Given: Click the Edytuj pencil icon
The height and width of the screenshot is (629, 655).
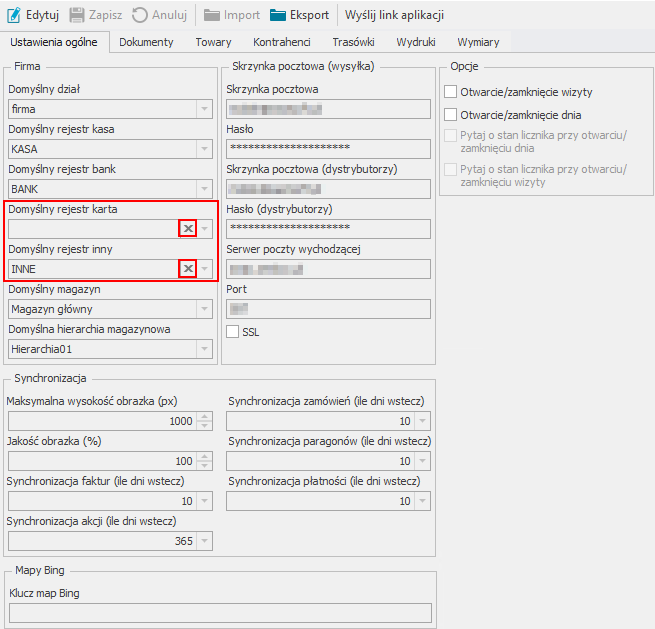Looking at the screenshot, I should tap(14, 15).
